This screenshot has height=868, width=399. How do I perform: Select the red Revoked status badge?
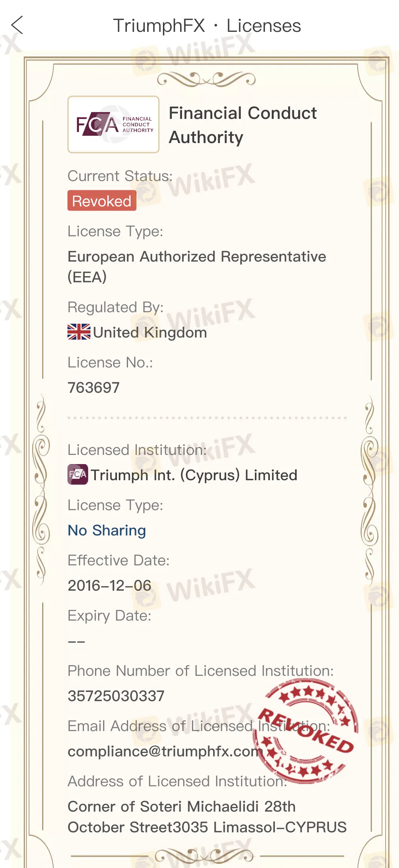click(x=102, y=201)
